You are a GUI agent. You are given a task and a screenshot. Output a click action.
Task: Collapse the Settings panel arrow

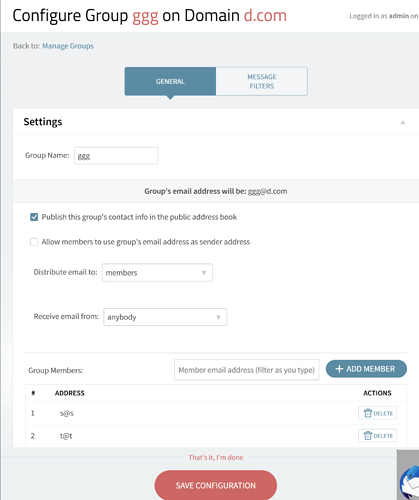[403, 122]
